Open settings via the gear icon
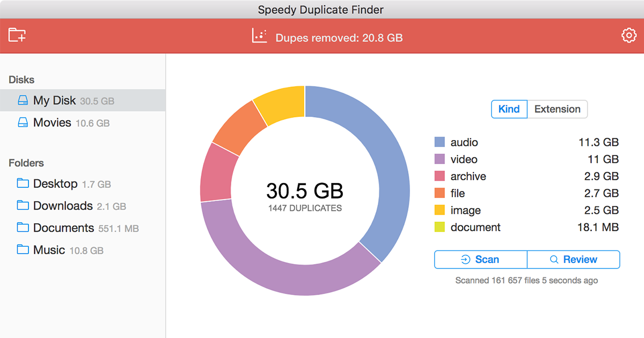 click(628, 35)
